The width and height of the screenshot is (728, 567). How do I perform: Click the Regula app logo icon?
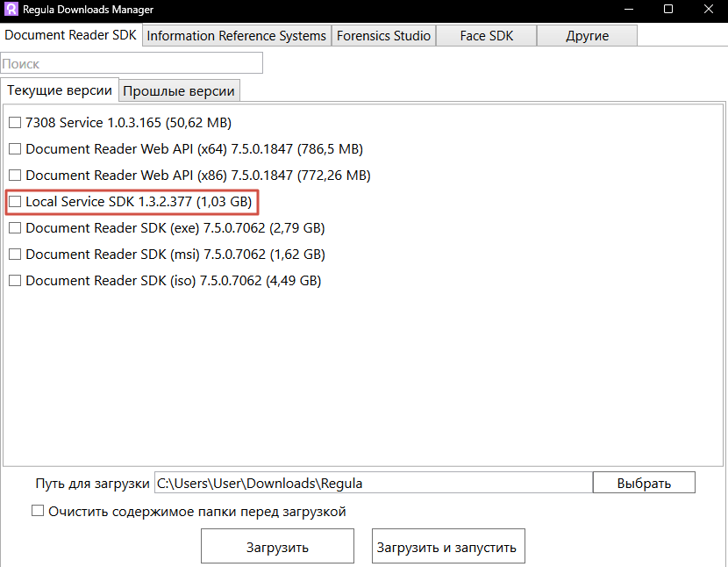point(11,9)
